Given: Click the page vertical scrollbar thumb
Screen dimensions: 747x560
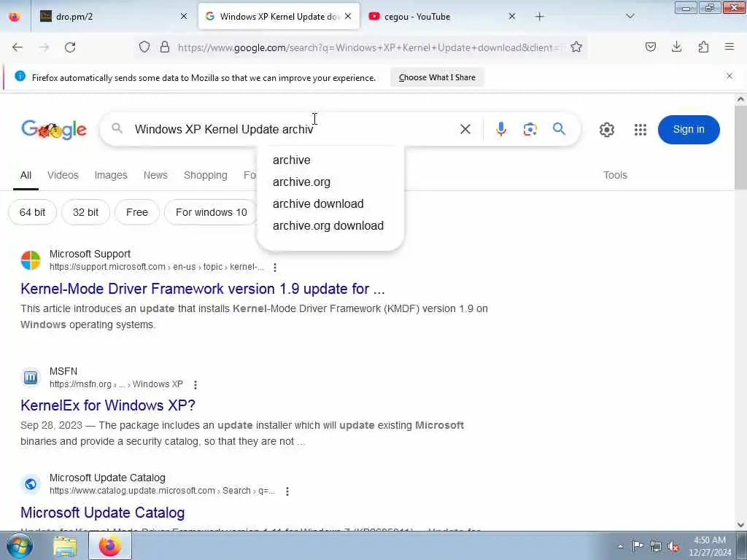Looking at the screenshot, I should [740, 147].
